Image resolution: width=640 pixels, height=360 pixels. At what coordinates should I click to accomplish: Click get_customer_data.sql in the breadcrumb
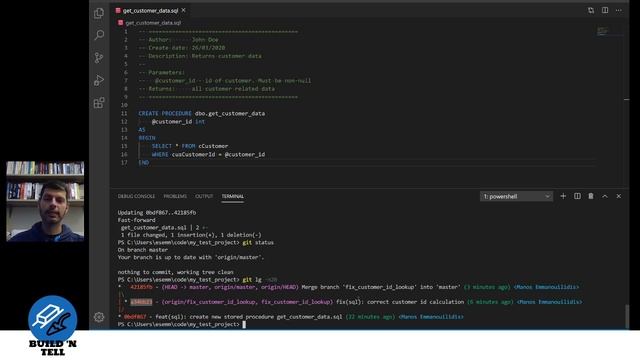tap(153, 23)
